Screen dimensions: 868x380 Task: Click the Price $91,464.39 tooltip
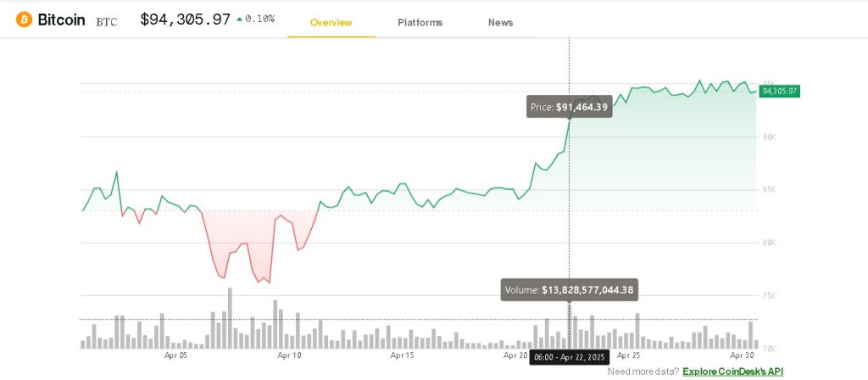(568, 107)
